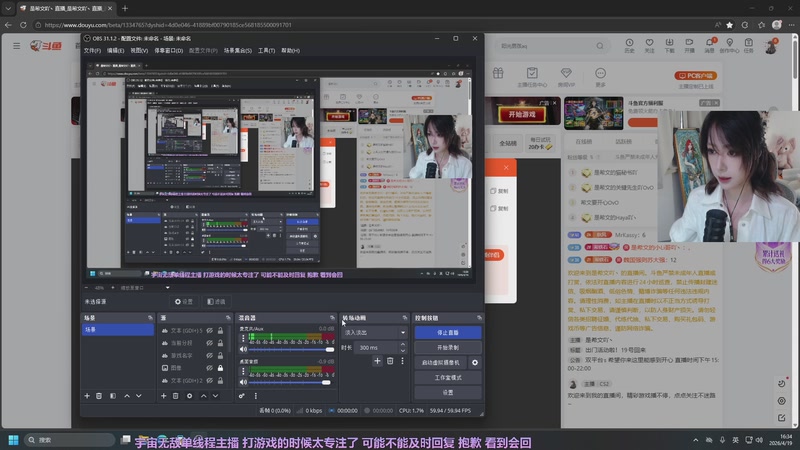Open 麦克风/Aux three-dot options menu
Viewport: 800px width, 450px height.
pyautogui.click(x=243, y=338)
